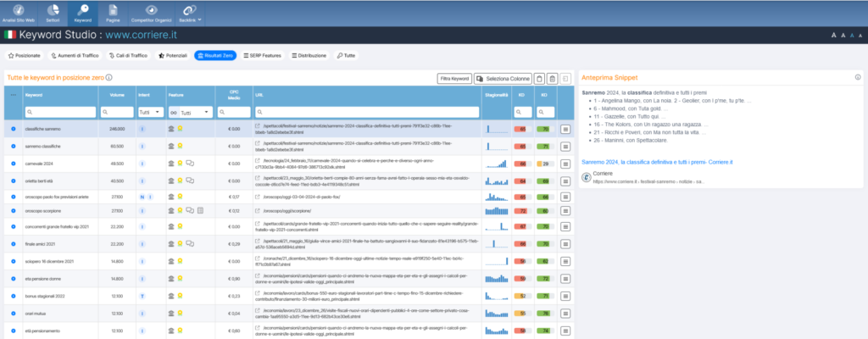Select the Risultati Zero tab
The image size is (868, 339).
215,55
